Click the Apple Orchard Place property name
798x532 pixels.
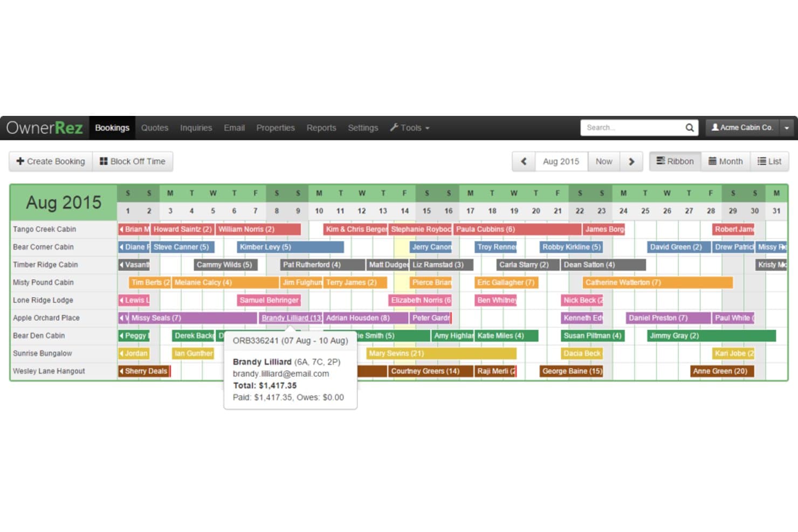click(x=46, y=318)
